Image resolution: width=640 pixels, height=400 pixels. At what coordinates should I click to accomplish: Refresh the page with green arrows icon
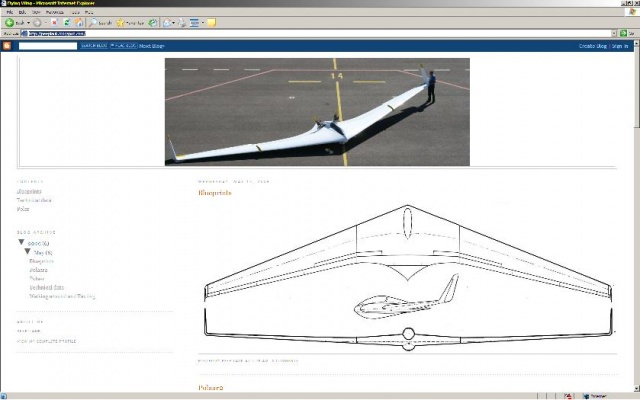coord(67,23)
